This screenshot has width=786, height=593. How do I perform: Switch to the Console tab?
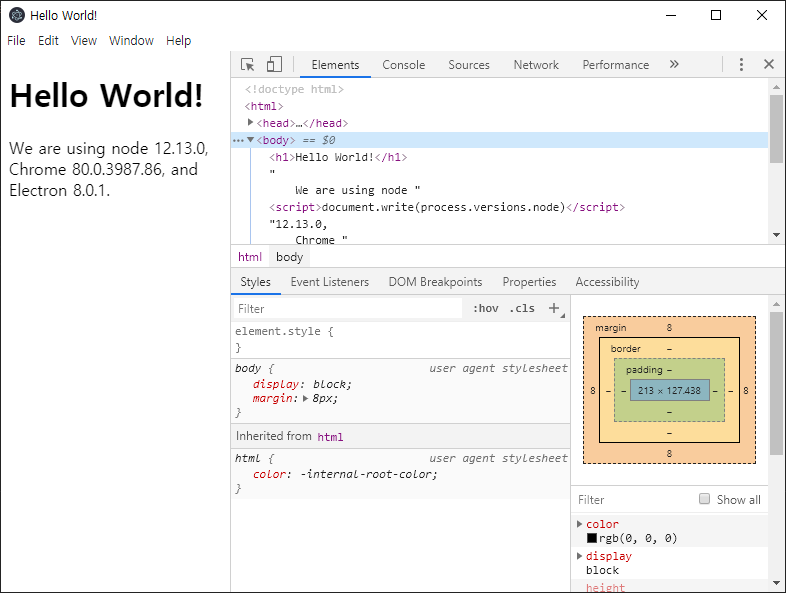click(404, 65)
